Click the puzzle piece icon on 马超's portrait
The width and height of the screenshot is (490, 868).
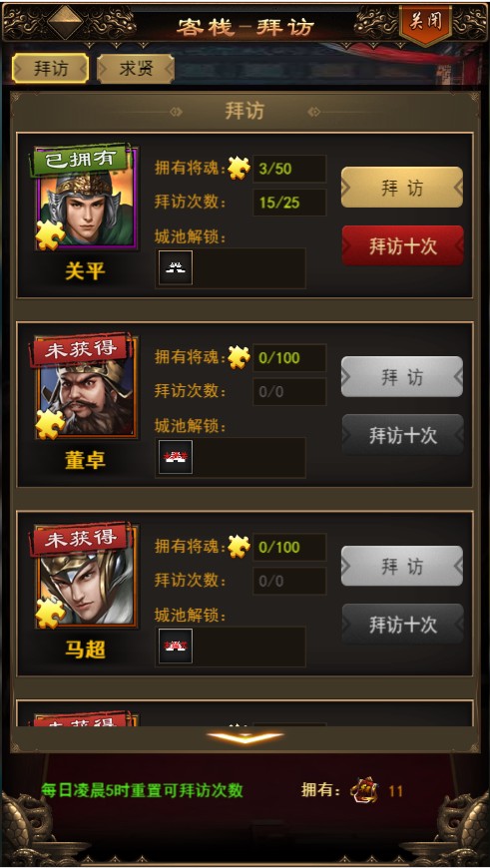(50, 614)
